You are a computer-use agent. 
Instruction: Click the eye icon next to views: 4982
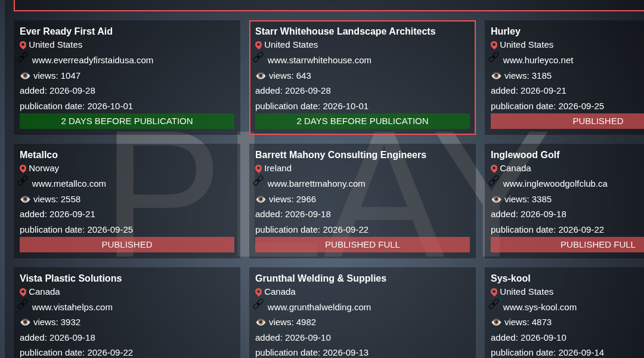tap(261, 322)
